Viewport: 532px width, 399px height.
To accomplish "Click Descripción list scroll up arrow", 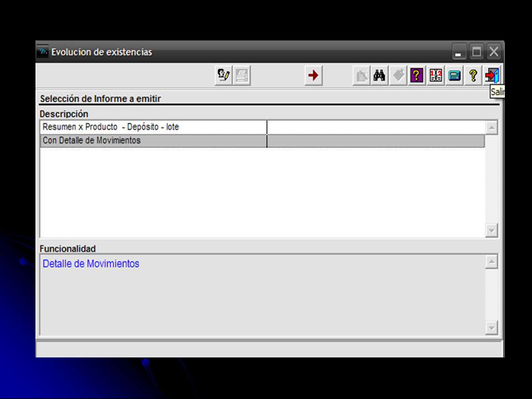I will click(492, 128).
